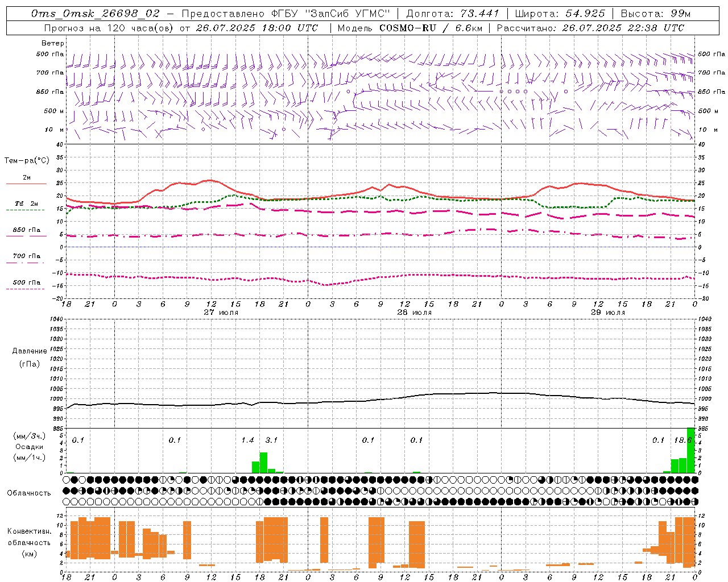Click the Широта: 54.925 value

coord(560,14)
